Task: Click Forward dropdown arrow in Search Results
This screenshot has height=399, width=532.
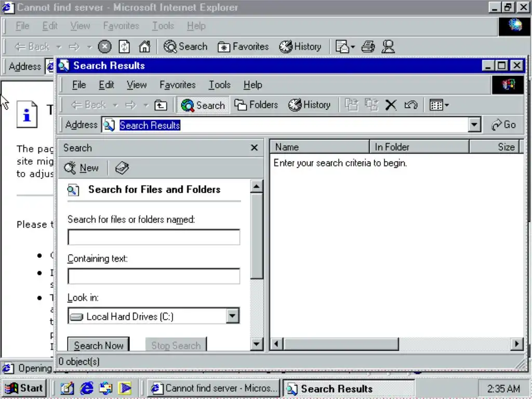Action: [x=146, y=105]
